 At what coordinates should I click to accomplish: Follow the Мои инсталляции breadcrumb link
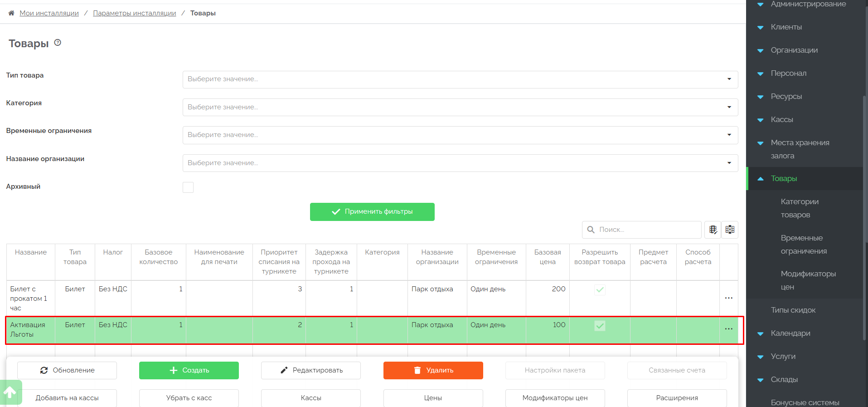pos(49,13)
